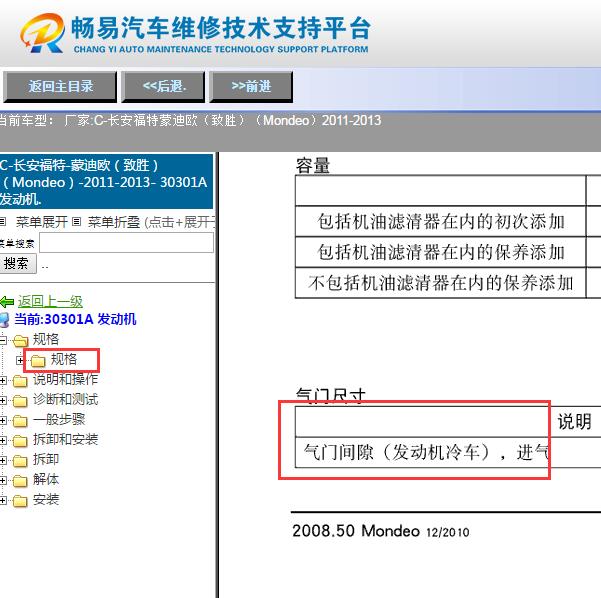The image size is (601, 598).
Task: Click the 安装 folder icon
Action: coord(20,501)
